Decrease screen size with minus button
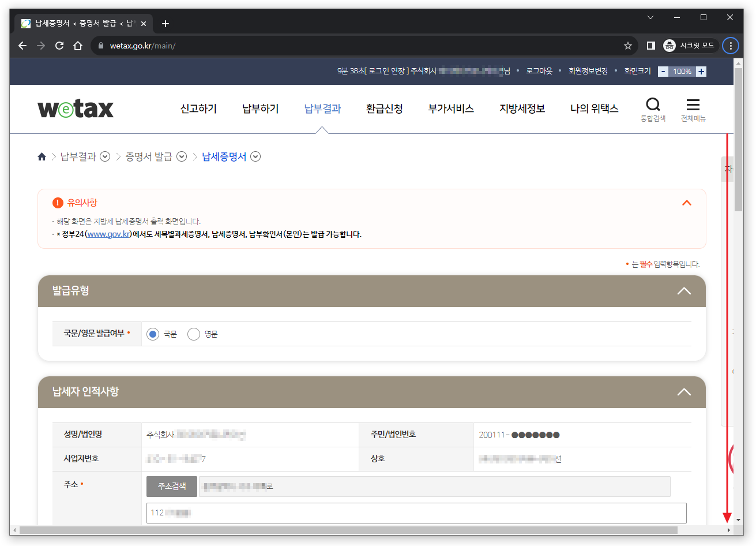 coord(663,72)
